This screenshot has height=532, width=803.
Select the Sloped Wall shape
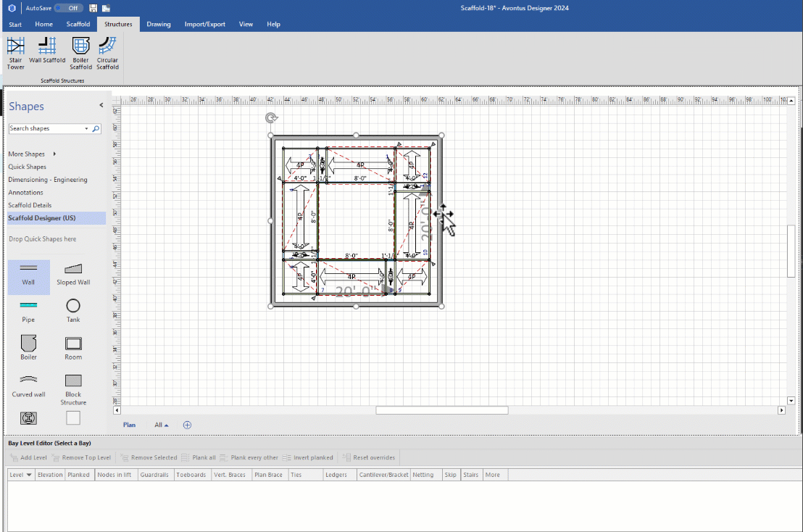pos(73,273)
